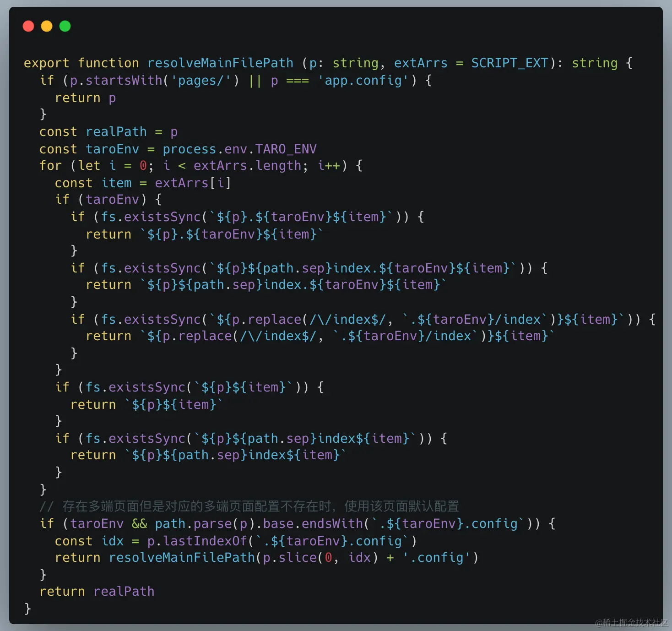Click return with path.sep index.${taroEnv} template

click(x=266, y=284)
